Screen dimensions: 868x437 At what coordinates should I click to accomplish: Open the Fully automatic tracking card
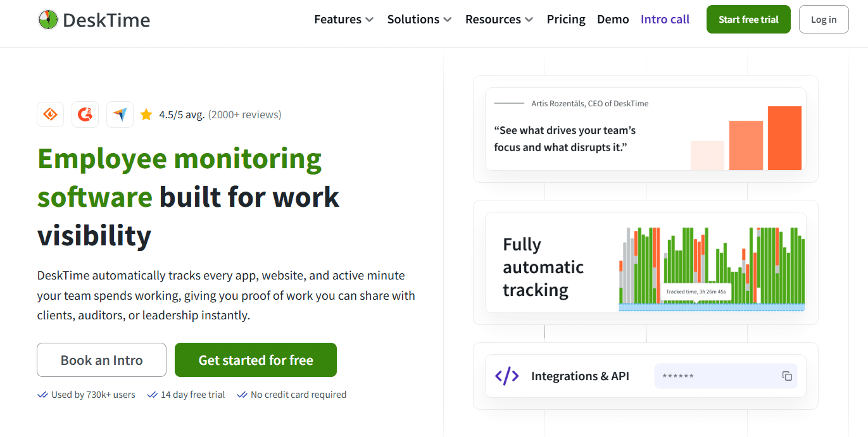(646, 262)
